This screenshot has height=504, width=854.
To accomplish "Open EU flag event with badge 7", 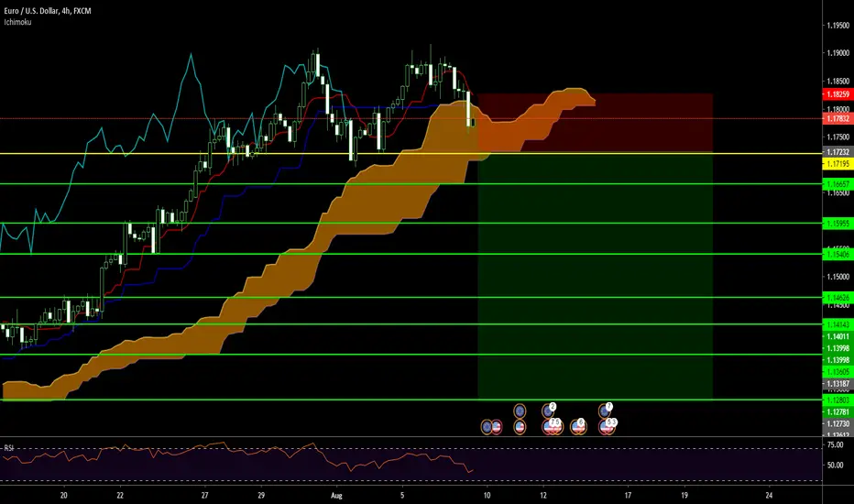I will [605, 410].
